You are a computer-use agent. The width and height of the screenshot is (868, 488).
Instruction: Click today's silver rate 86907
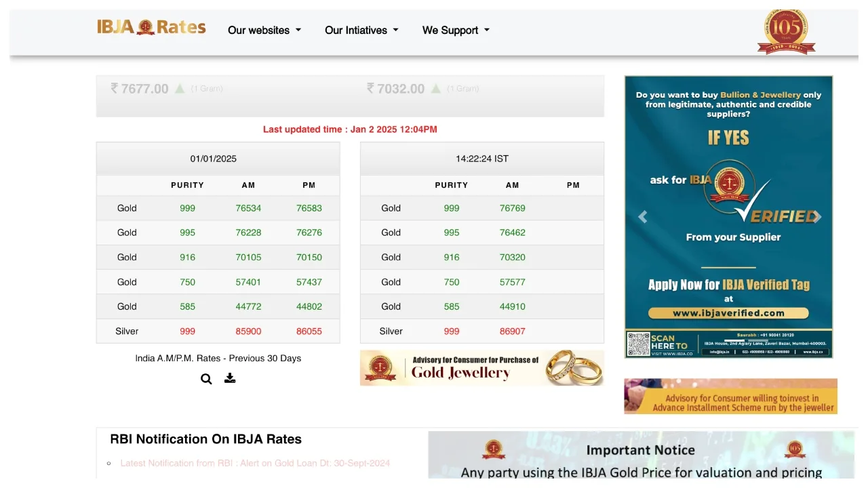point(513,331)
